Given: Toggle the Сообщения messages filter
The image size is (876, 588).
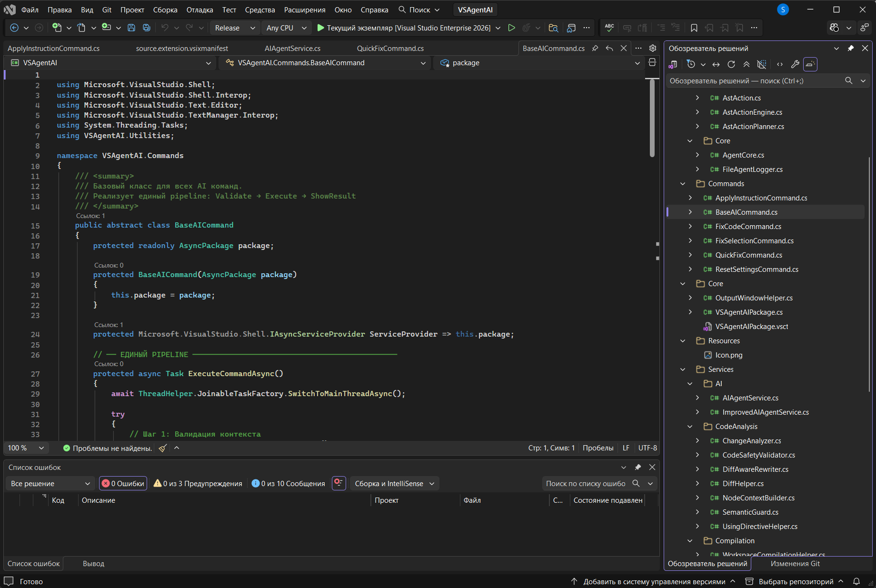Looking at the screenshot, I should (289, 484).
